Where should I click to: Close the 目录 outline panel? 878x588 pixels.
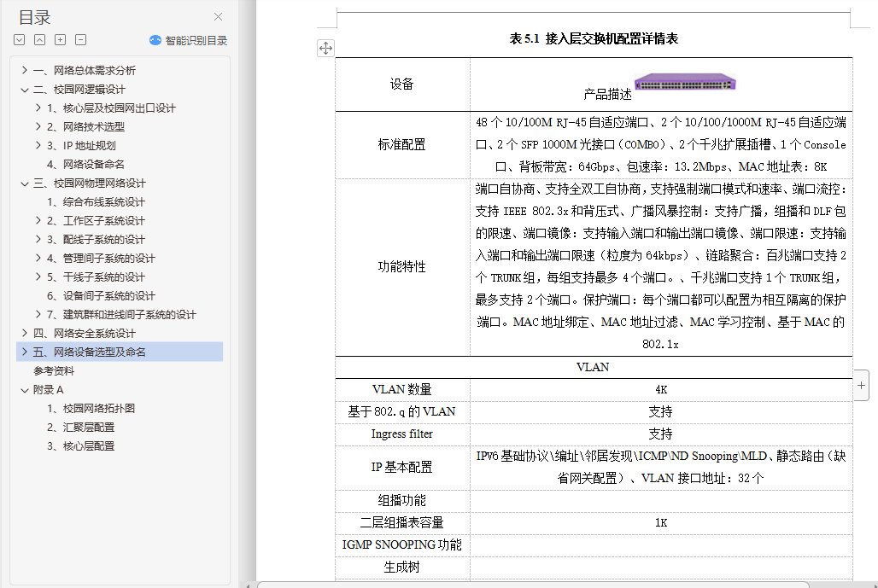coord(219,17)
